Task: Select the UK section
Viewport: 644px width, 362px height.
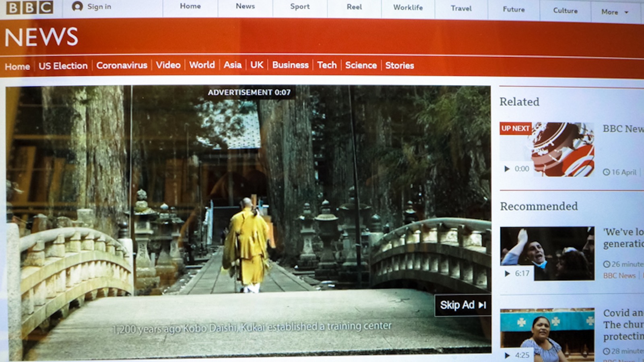Action: tap(257, 65)
